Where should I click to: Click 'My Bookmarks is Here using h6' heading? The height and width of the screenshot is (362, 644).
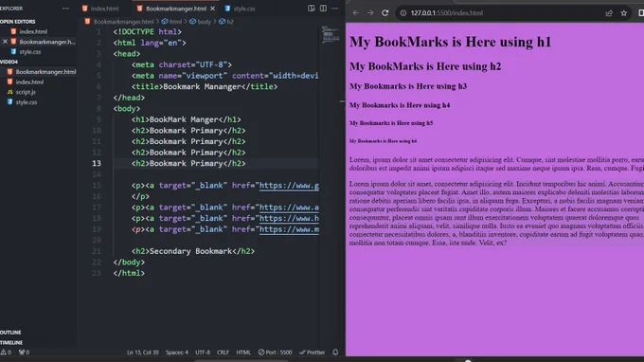pos(383,141)
